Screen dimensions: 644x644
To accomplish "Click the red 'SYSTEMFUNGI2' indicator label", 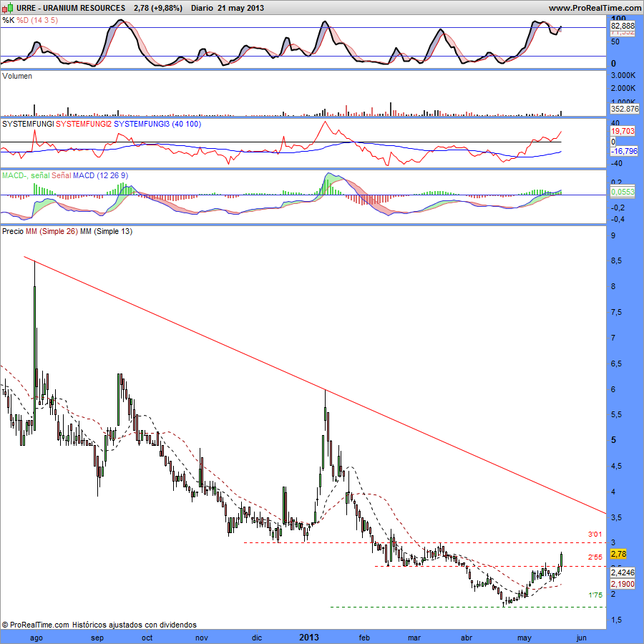I will [x=84, y=124].
